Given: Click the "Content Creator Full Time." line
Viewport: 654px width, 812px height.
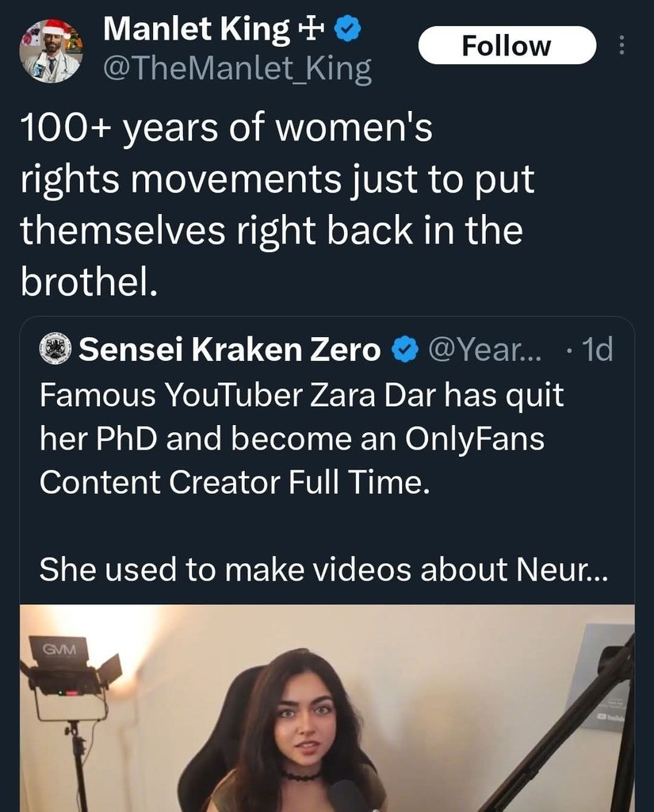Looking at the screenshot, I should [235, 482].
